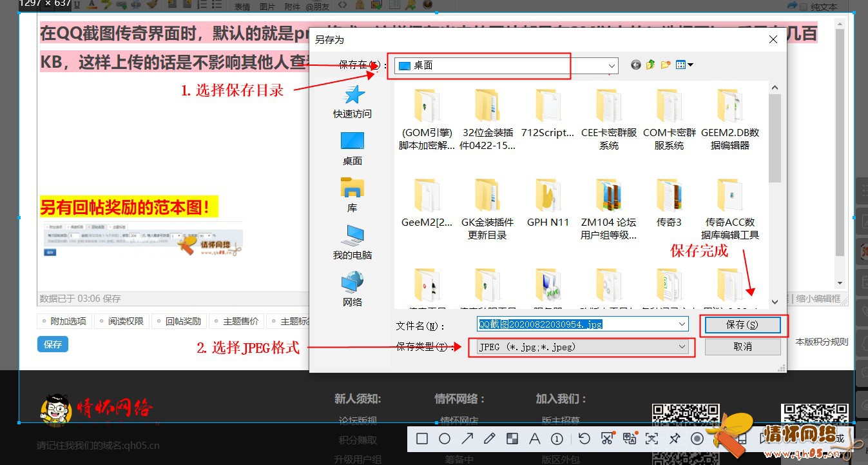Open the 积分赚取 footer link
Viewport: 868px width, 465px height.
tap(358, 440)
